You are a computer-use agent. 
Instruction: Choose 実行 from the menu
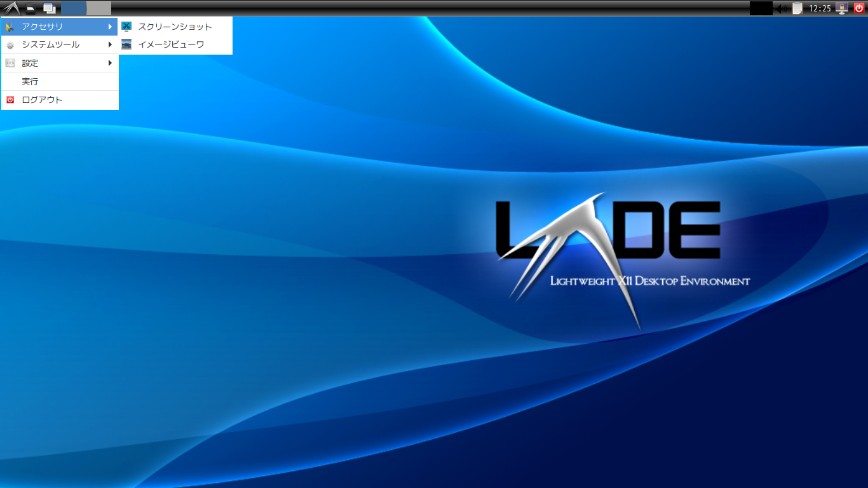(x=60, y=81)
